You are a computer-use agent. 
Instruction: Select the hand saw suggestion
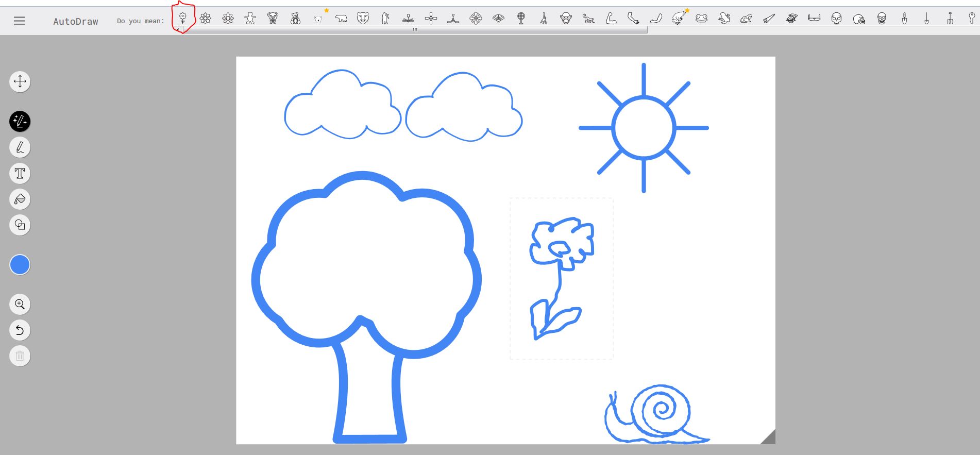coord(769,19)
